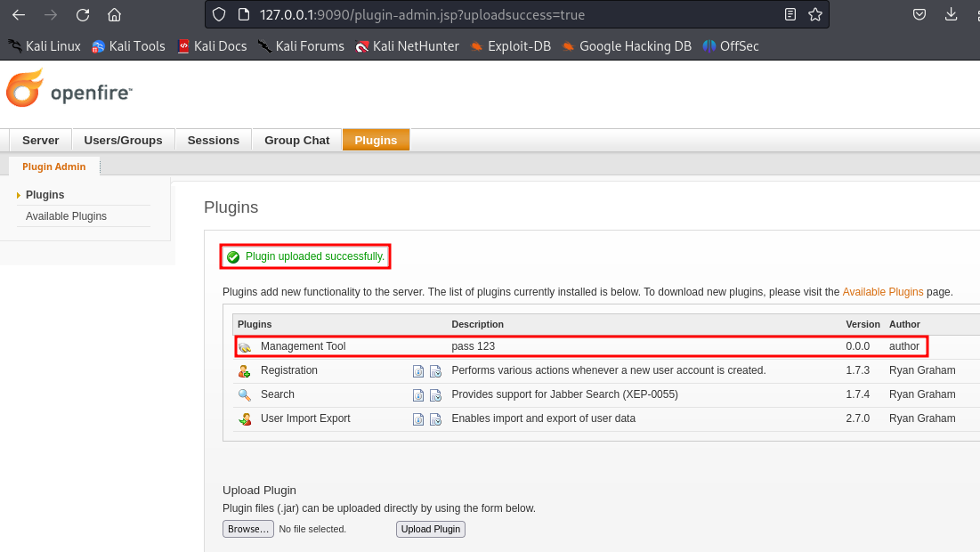Open the Group Chat tab

(x=296, y=141)
